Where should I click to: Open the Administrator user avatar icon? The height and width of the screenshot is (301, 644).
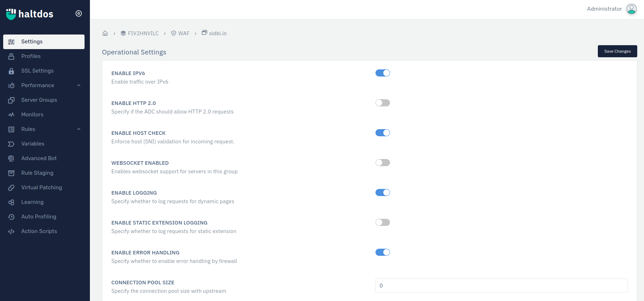click(631, 9)
